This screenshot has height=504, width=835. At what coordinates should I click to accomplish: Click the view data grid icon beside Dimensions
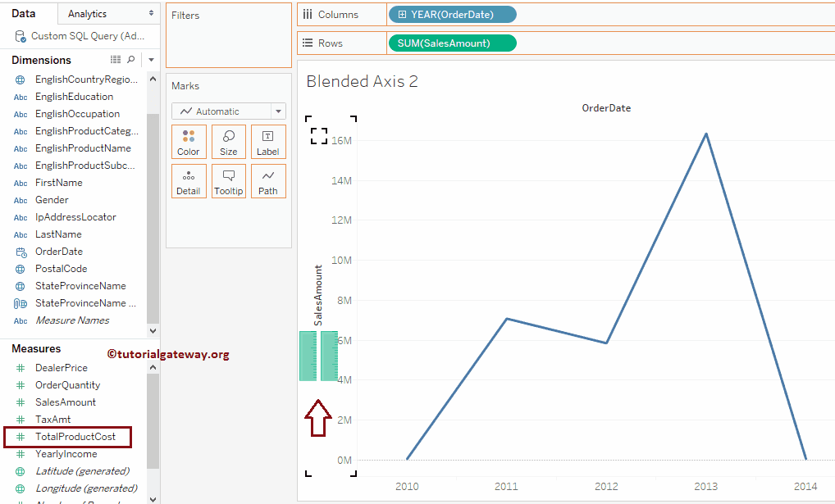pyautogui.click(x=115, y=60)
